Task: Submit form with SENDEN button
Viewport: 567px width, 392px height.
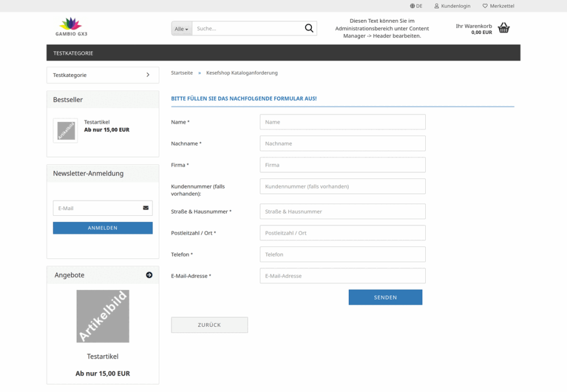Action: 386,297
